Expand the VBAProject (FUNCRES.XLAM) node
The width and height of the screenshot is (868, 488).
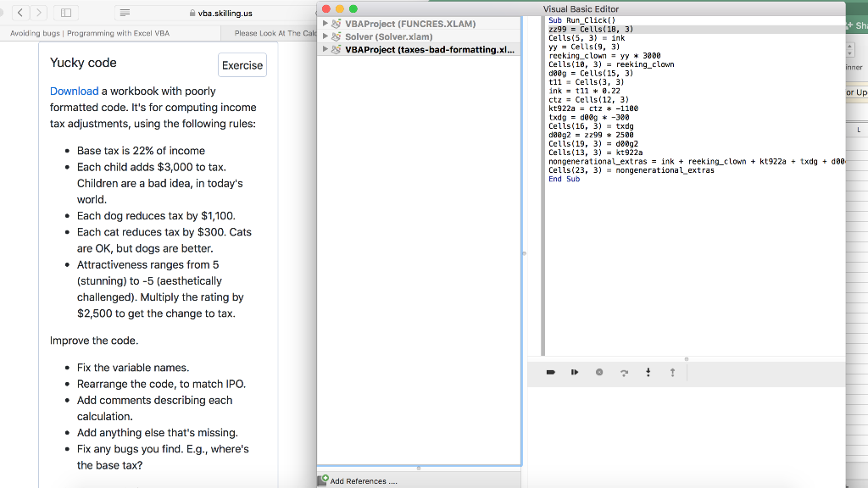325,23
